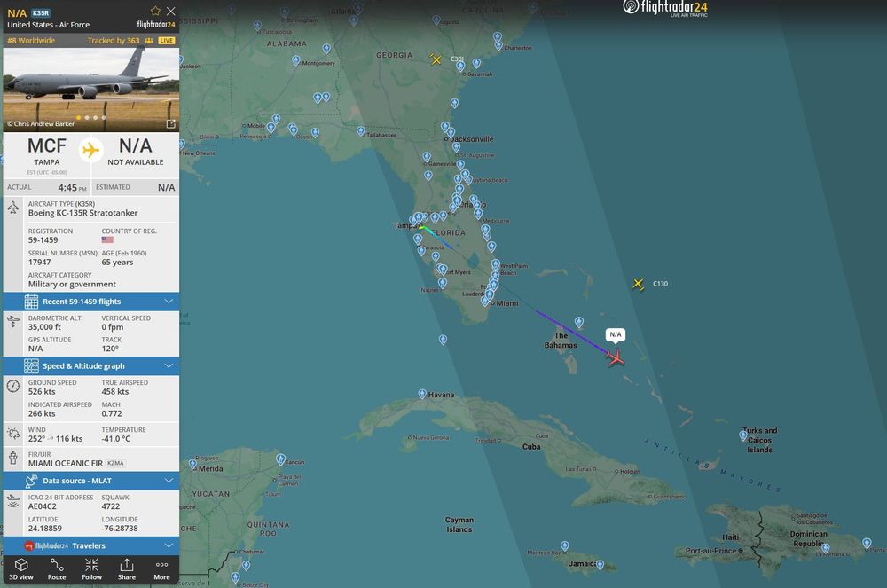Favorite this flight with the star icon
The image size is (887, 588).
pyautogui.click(x=155, y=11)
